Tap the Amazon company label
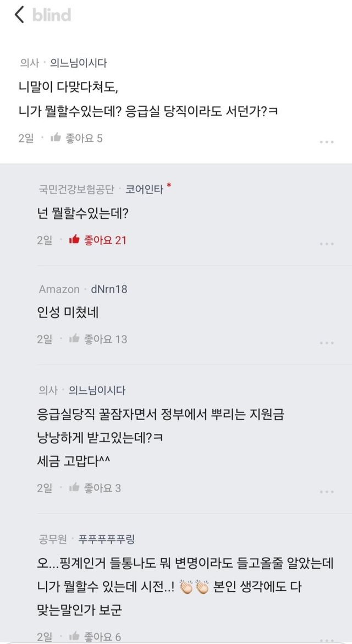 [59, 289]
